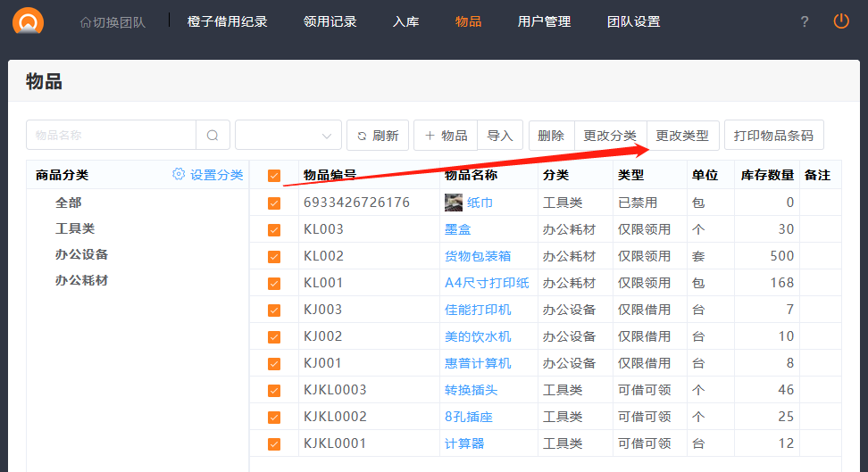Open the 佳能打印机 item link
The height and width of the screenshot is (472, 868).
tap(478, 310)
